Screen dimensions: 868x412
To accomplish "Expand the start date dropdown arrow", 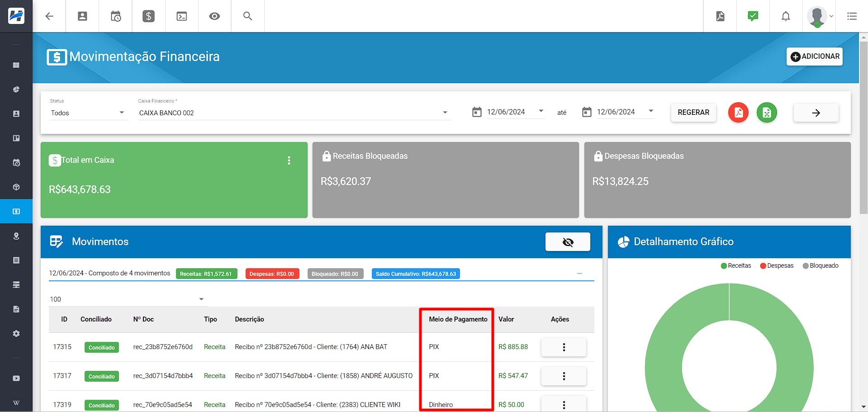I will [x=541, y=111].
